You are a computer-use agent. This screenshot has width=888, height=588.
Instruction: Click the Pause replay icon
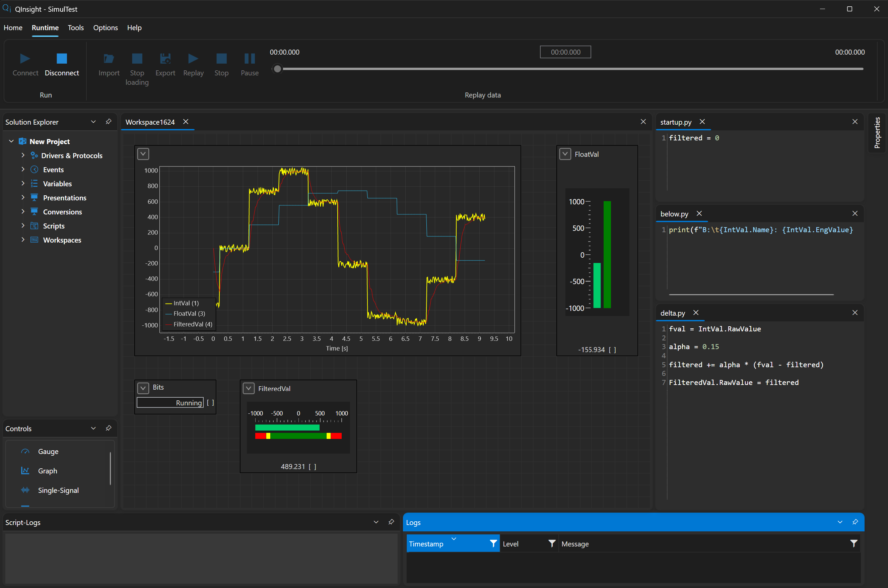pos(250,59)
